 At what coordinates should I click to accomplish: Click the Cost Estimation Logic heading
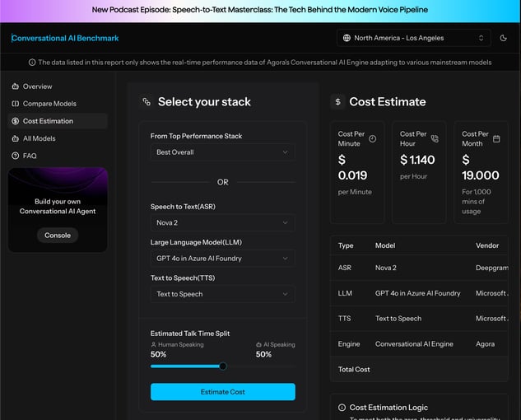[x=388, y=408]
